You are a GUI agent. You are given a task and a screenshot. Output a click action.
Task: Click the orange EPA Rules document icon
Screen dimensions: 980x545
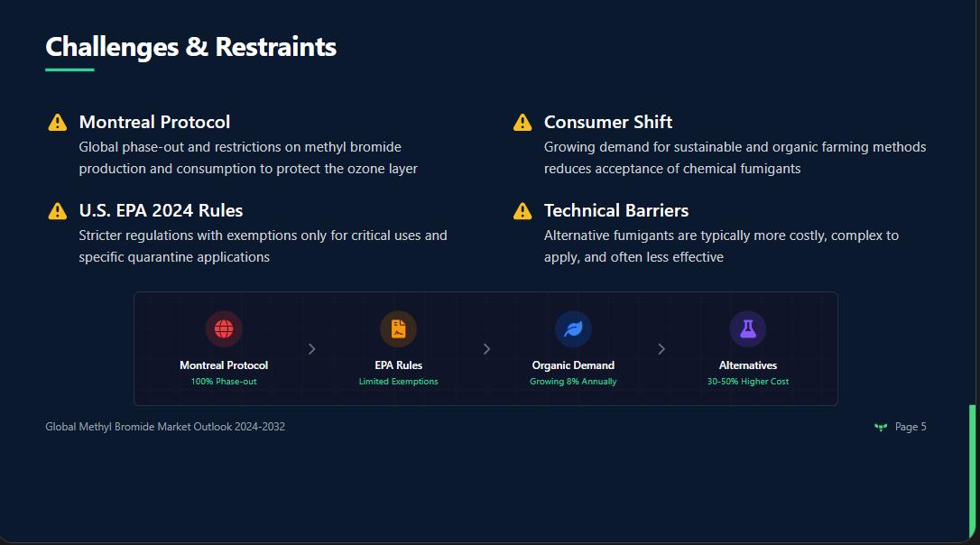398,328
